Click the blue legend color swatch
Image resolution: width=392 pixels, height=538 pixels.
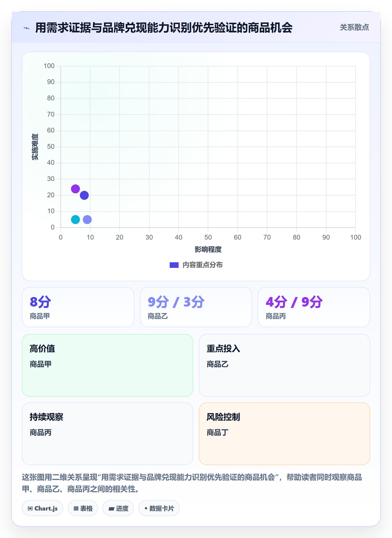(174, 265)
